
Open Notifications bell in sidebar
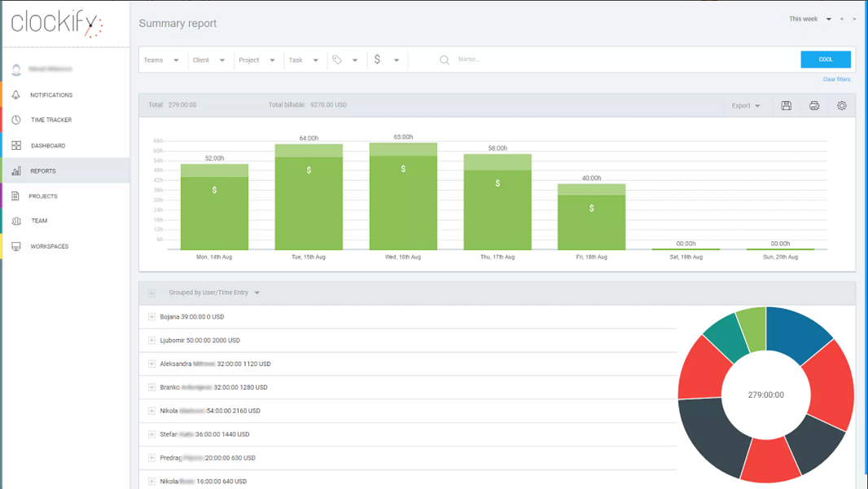tap(16, 95)
